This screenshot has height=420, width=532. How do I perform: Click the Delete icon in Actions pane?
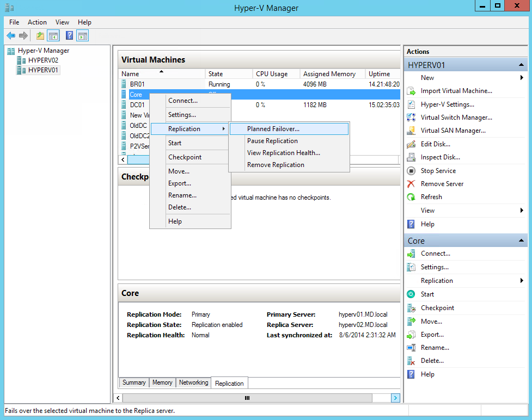point(411,361)
